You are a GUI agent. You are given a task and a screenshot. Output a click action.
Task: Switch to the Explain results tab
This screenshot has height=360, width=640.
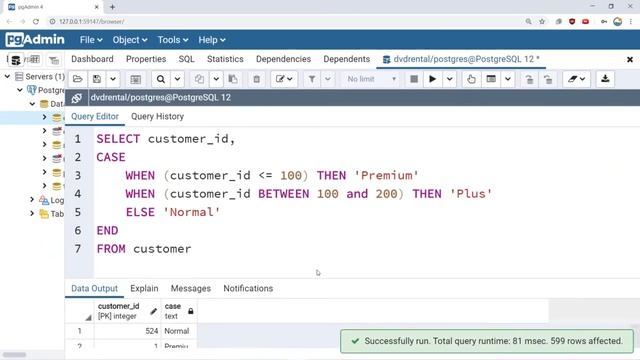(144, 289)
